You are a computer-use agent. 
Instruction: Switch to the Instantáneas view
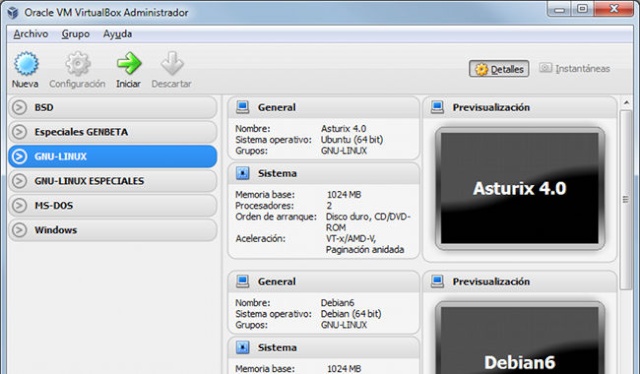[574, 69]
